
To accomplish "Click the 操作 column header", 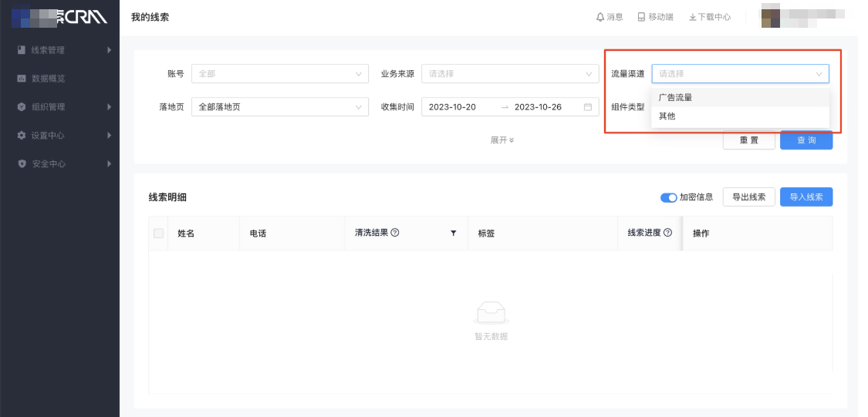I will 701,234.
